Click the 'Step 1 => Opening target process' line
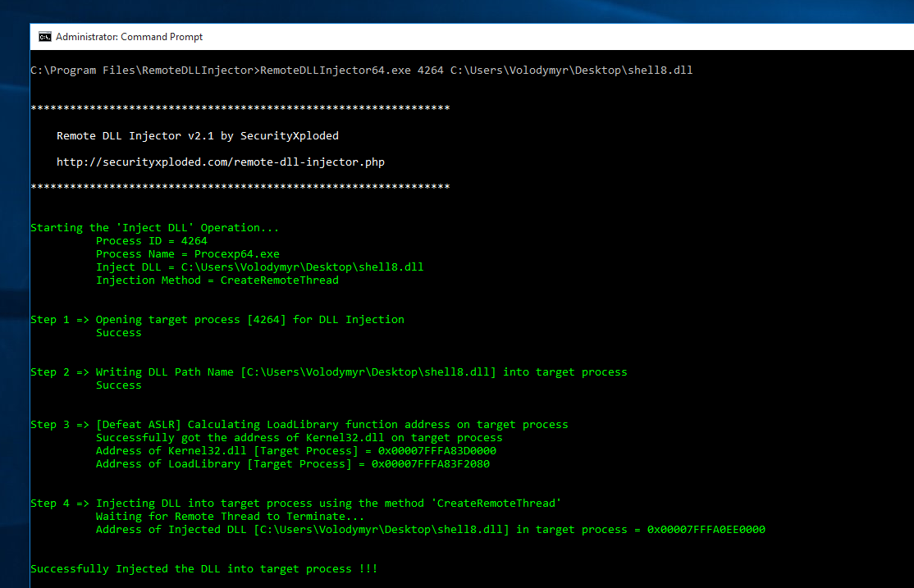 217,319
